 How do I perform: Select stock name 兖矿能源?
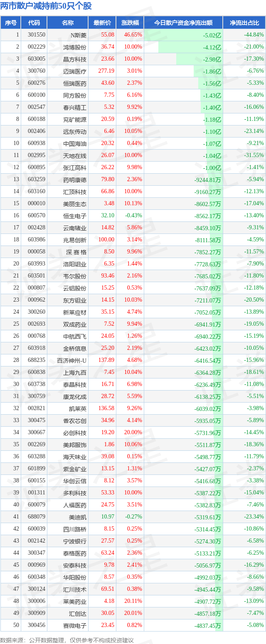pos(75,119)
